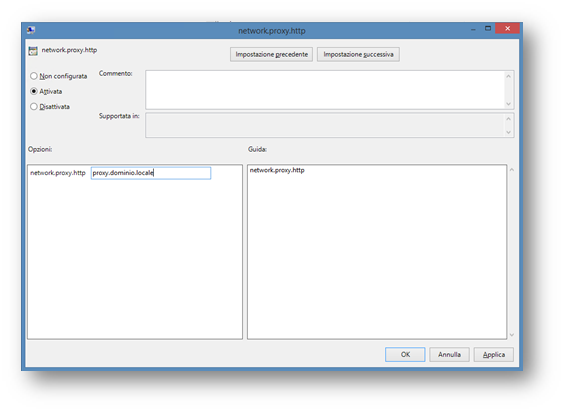Screen dimensions: 565x413
Task: Minimize the network.proxy.http window
Action: [x=473, y=29]
